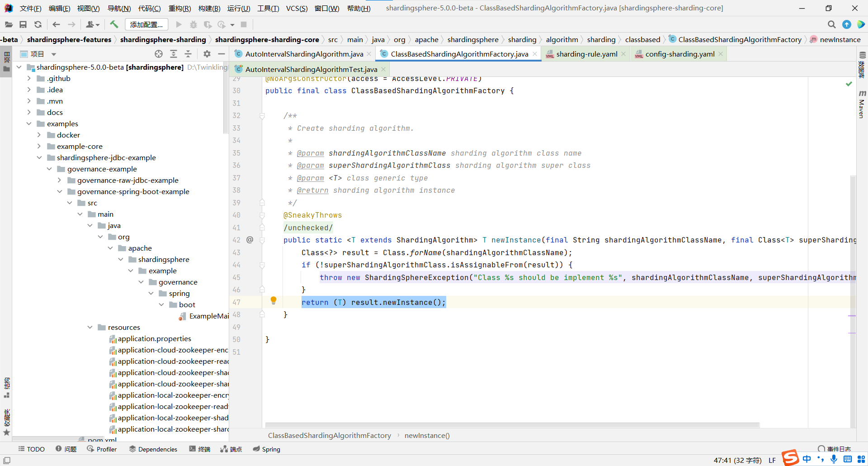Toggle the TODO panel
Screen dimensions: 868x466
tap(31, 449)
